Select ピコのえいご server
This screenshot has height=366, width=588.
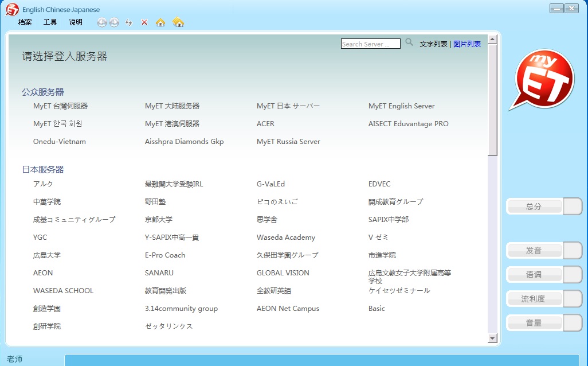tap(277, 201)
